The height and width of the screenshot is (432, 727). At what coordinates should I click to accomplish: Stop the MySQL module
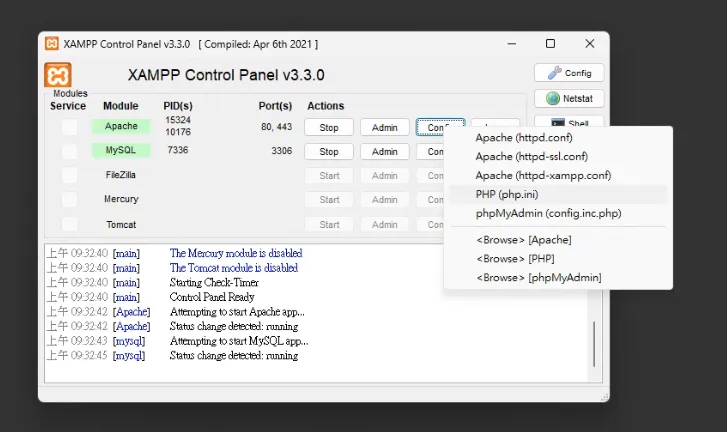pyautogui.click(x=329, y=152)
